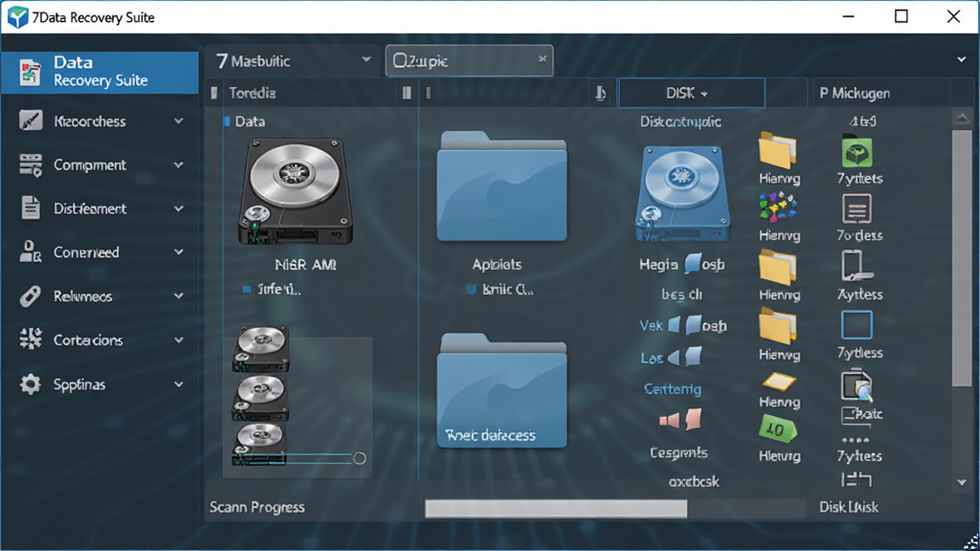Click the 7ordess document icon

click(857, 209)
